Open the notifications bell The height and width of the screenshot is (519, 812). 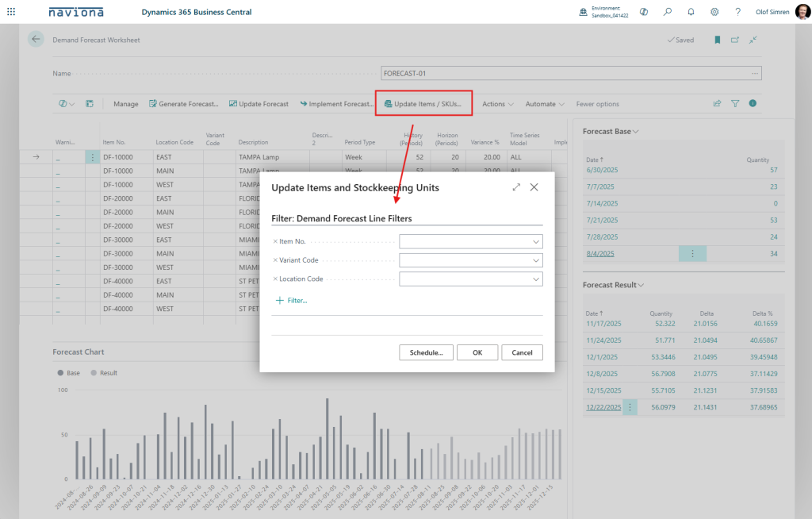(691, 12)
